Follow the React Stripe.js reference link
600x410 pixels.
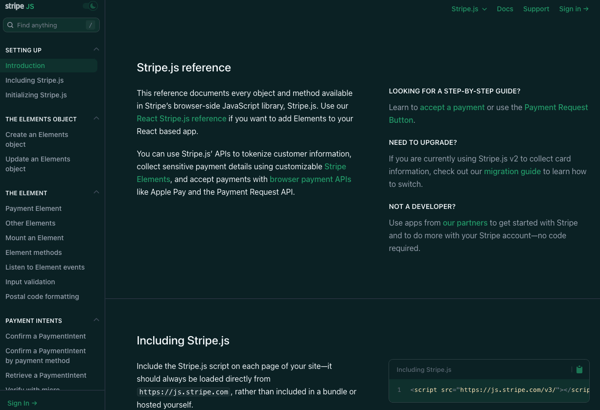point(181,119)
